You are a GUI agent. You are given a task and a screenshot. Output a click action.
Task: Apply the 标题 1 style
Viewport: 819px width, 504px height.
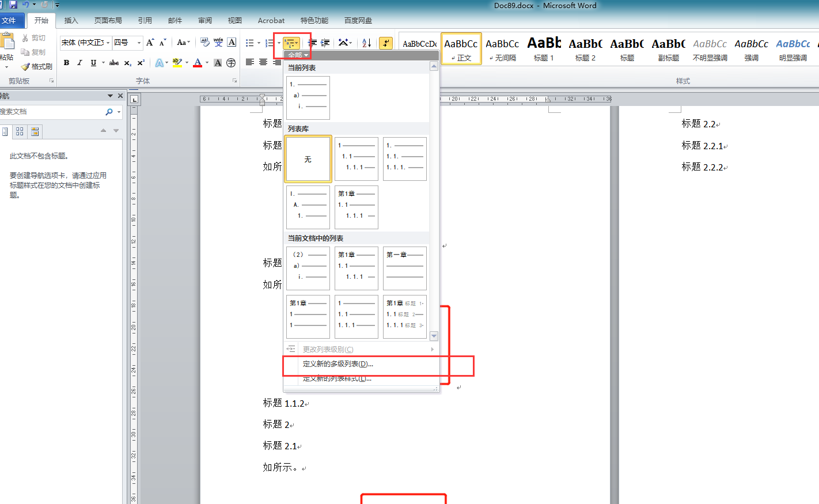pyautogui.click(x=544, y=49)
